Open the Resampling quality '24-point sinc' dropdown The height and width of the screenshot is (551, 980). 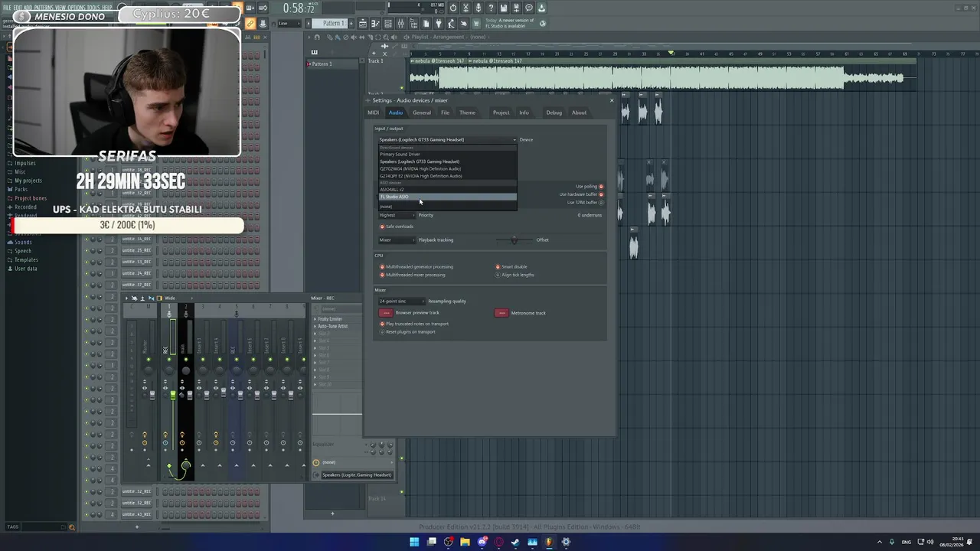coord(401,302)
